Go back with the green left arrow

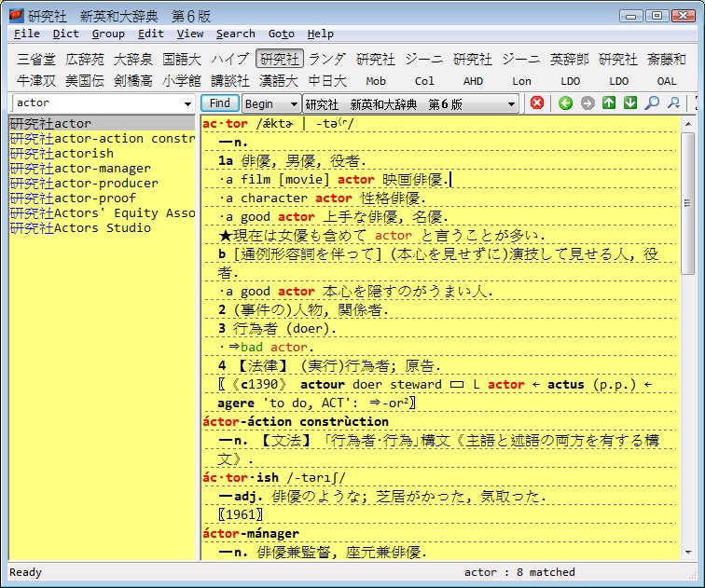(566, 103)
